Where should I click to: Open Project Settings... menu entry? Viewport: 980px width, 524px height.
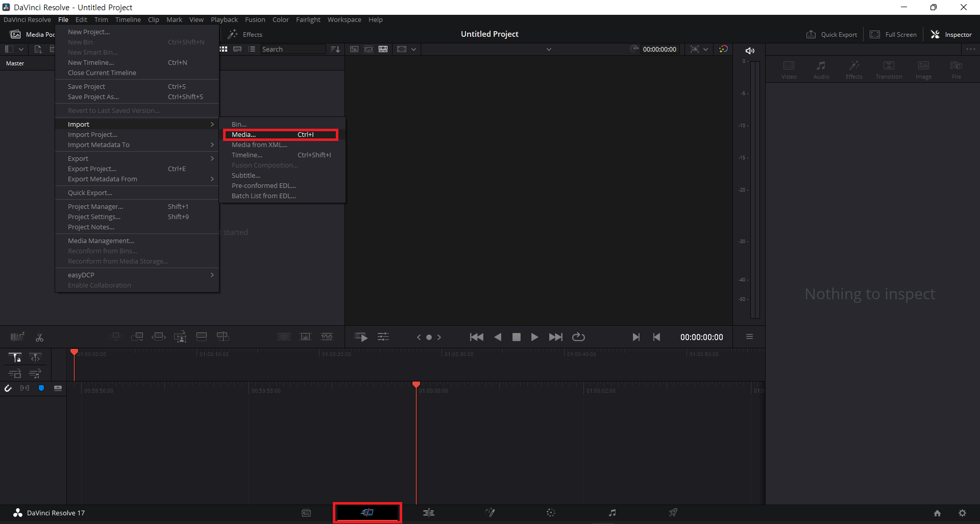click(137, 217)
